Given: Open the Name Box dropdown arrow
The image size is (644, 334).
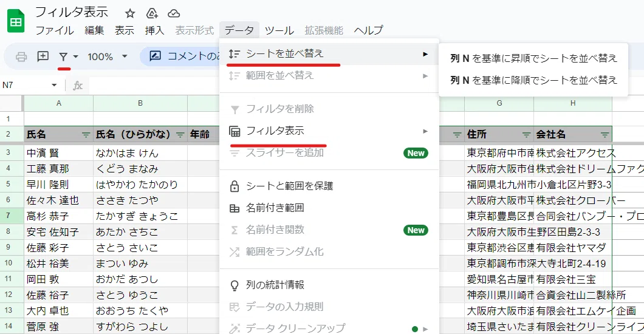Looking at the screenshot, I should point(54,85).
